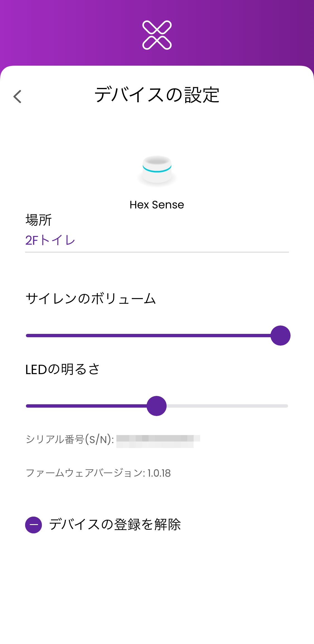Screen dimensions: 314x644
Task: Tap the LEDの明るさ heading
Action: (63, 369)
